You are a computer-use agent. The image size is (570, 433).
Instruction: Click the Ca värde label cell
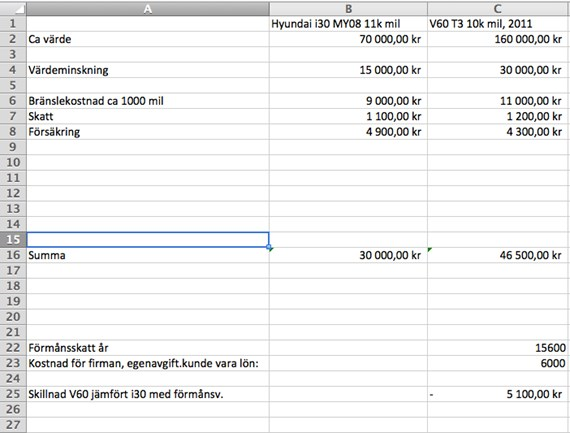tap(148, 39)
